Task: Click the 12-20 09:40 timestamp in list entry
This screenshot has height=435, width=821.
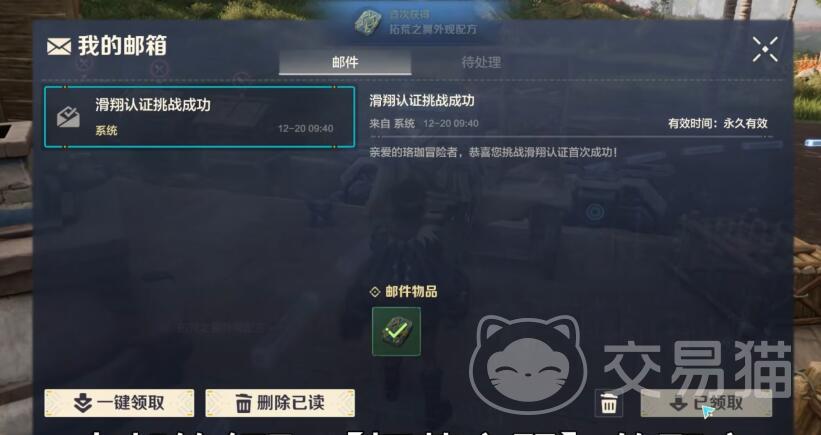Action: 305,128
